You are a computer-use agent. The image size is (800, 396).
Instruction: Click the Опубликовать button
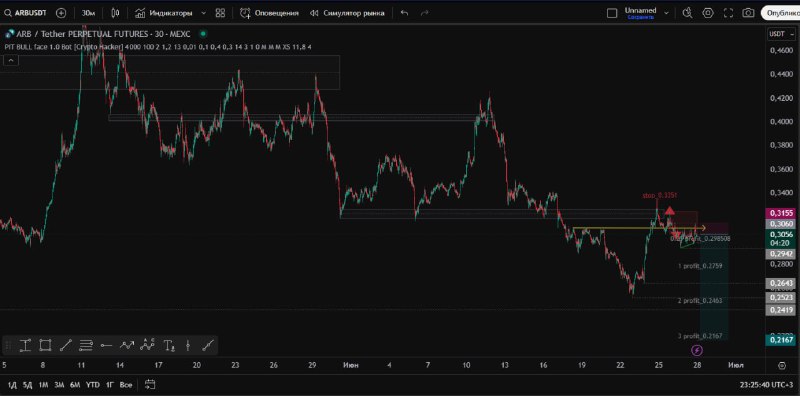click(x=781, y=13)
